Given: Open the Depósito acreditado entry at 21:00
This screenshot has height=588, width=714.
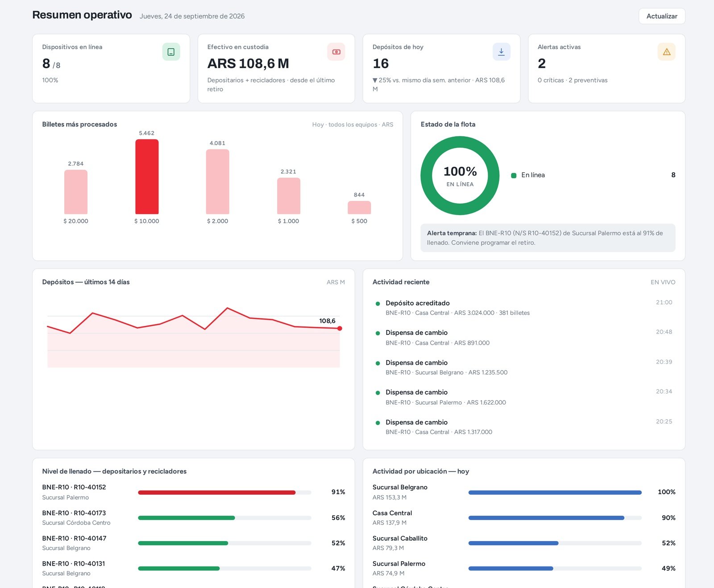Looking at the screenshot, I should (524, 308).
